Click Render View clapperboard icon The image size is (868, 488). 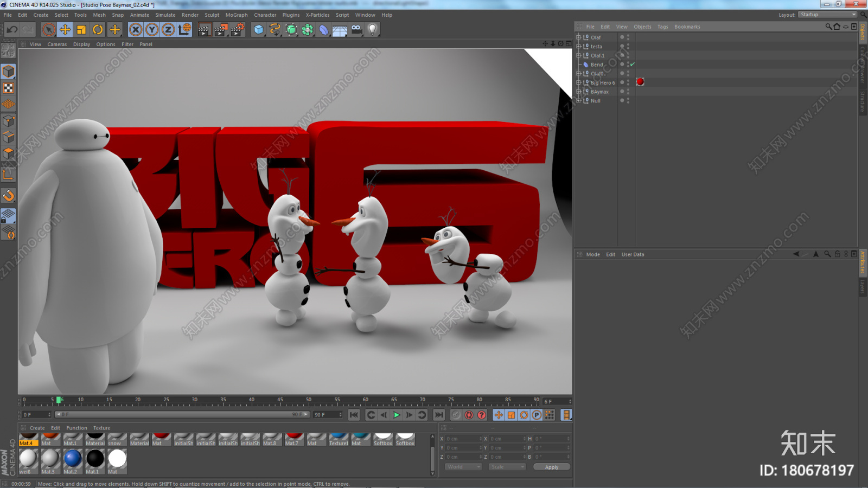[204, 29]
